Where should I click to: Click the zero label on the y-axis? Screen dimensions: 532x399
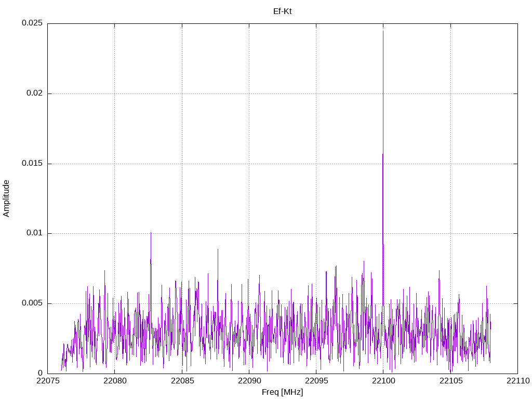point(41,373)
